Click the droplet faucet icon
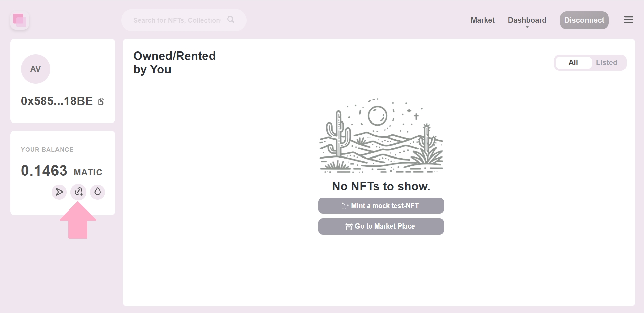 98,192
